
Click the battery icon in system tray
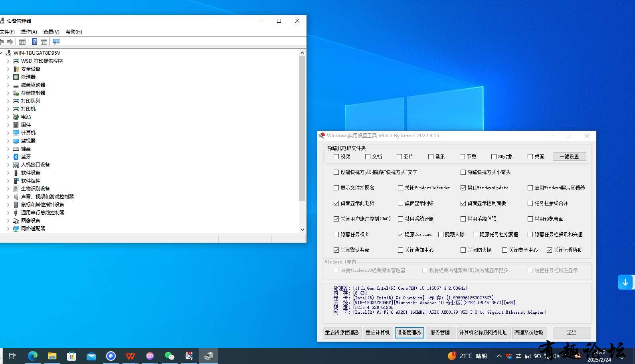point(538,356)
